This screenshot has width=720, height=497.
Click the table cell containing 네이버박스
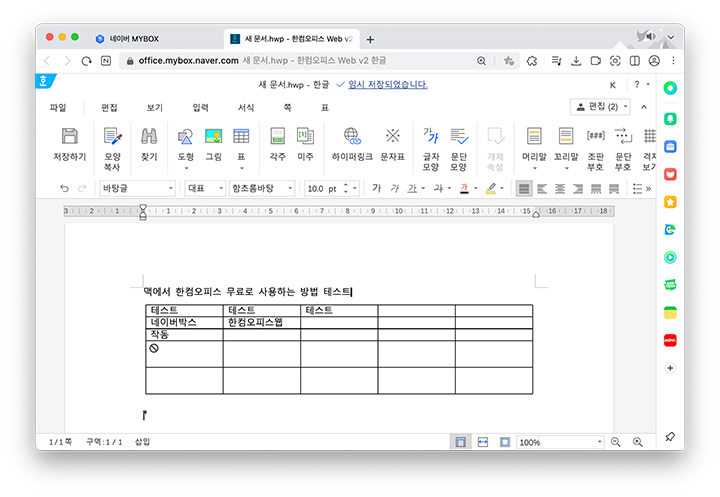184,322
